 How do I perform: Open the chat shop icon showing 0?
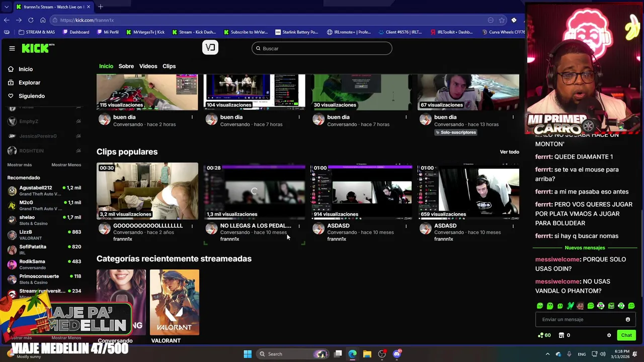tap(564, 335)
